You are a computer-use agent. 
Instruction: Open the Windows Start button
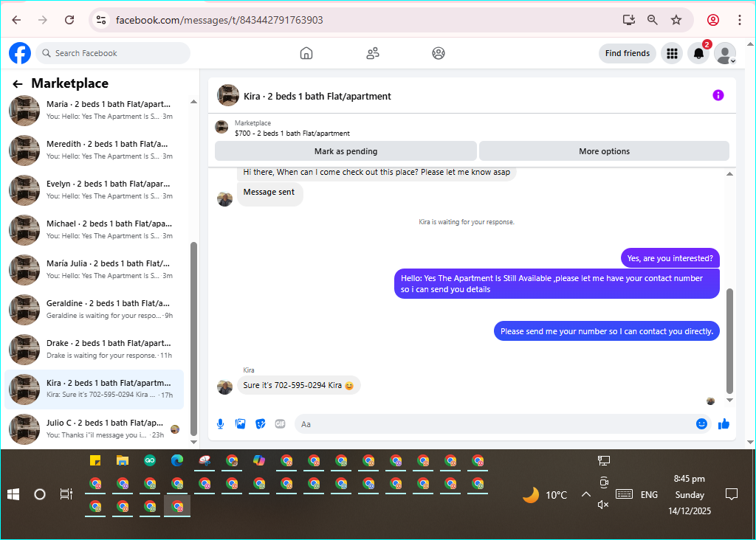[x=13, y=494]
